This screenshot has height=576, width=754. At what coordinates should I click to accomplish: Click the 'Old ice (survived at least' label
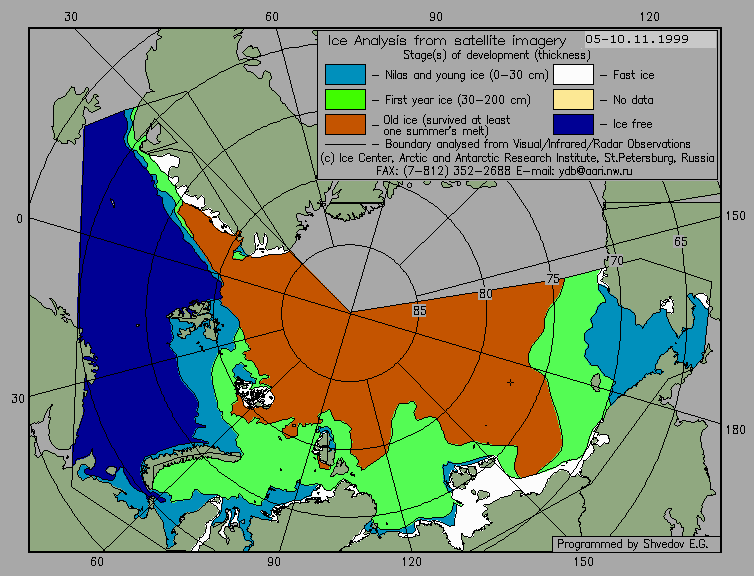click(x=446, y=120)
